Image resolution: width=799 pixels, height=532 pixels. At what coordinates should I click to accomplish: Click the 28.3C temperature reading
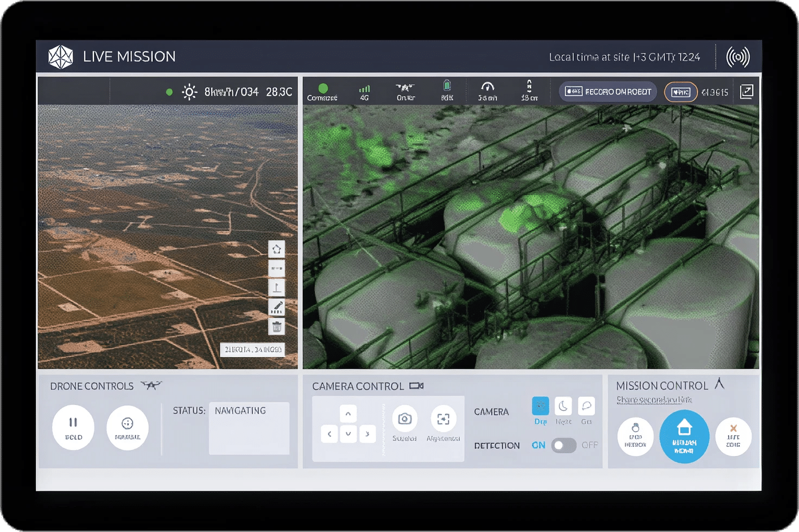[279, 92]
